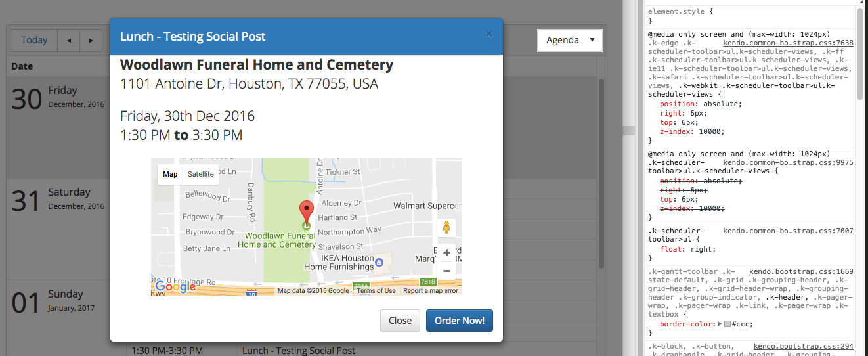
Task: Click the Woodlawn Funeral Home map label
Action: tap(276, 240)
